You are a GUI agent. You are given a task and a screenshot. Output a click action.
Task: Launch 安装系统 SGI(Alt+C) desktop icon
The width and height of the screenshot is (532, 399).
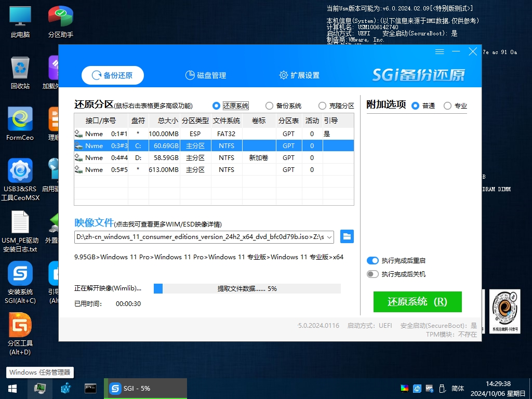20,283
